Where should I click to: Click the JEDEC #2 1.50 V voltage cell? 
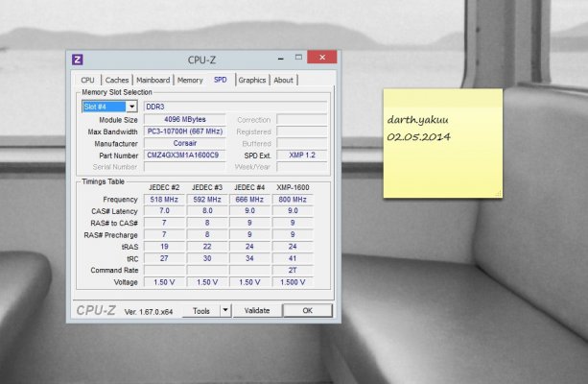164,282
